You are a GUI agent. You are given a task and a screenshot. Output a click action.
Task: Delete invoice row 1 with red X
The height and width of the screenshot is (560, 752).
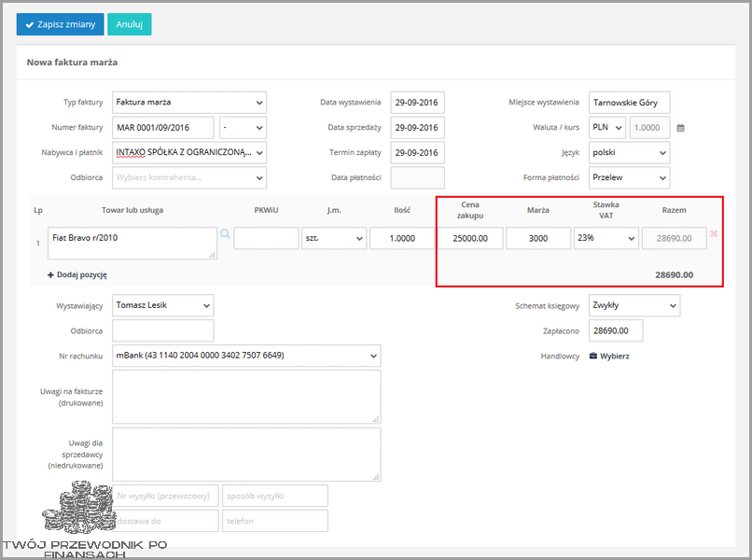click(x=714, y=233)
